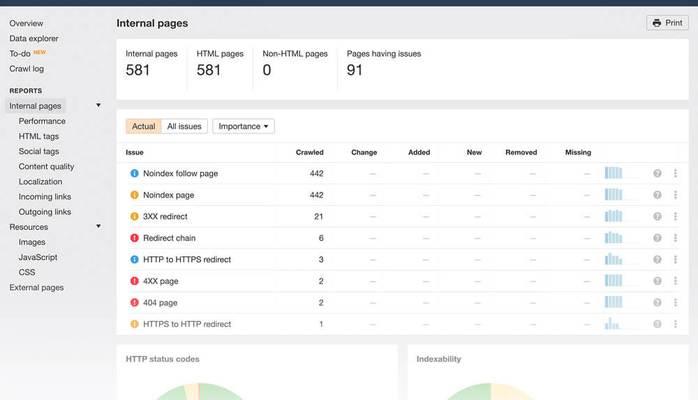Open more options menu for 3XX redirect
698x400 pixels.
(x=675, y=216)
